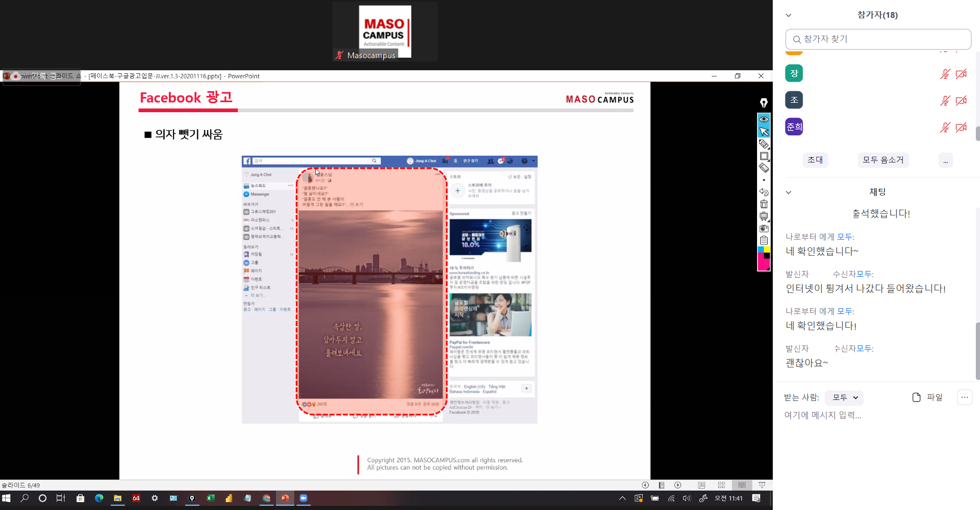Click the undo arrow in annotation toolbar
This screenshot has height=510, width=980.
764,192
